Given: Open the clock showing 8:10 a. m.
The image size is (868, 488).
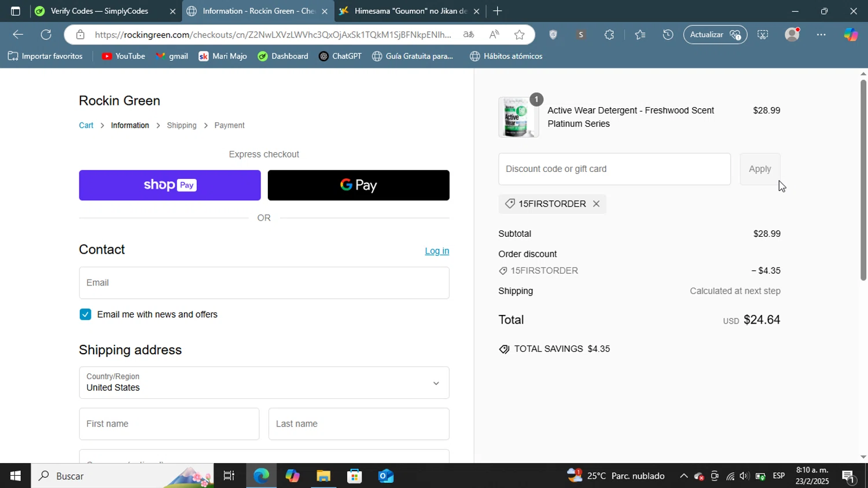Looking at the screenshot, I should click(x=812, y=476).
